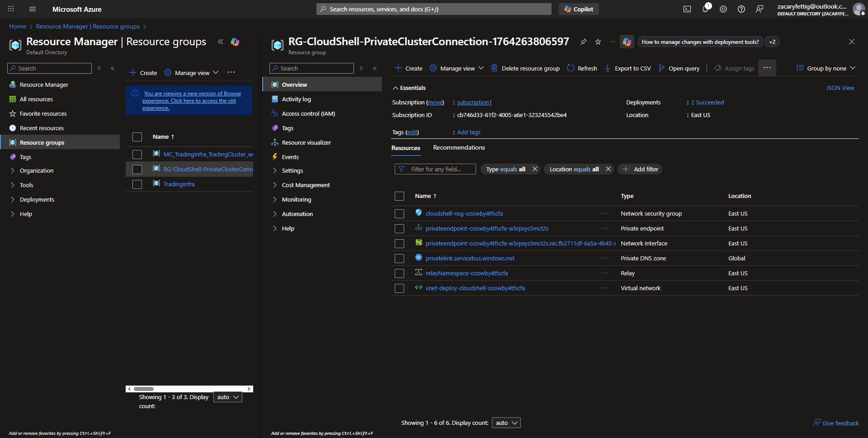This screenshot has height=438, width=868.
Task: Check the cloudshell-nsg-ozowby4tfscfa row checkbox
Action: [399, 214]
